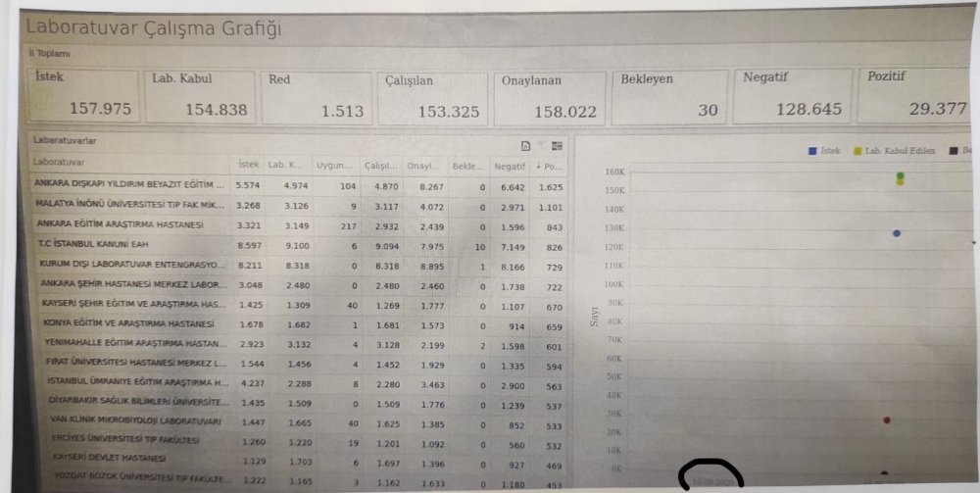Select row İSTANBUL ÜMRANİYE EĞİTİM ARAŞTIRMA
Image resolution: width=980 pixels, height=493 pixels.
[x=306, y=384]
